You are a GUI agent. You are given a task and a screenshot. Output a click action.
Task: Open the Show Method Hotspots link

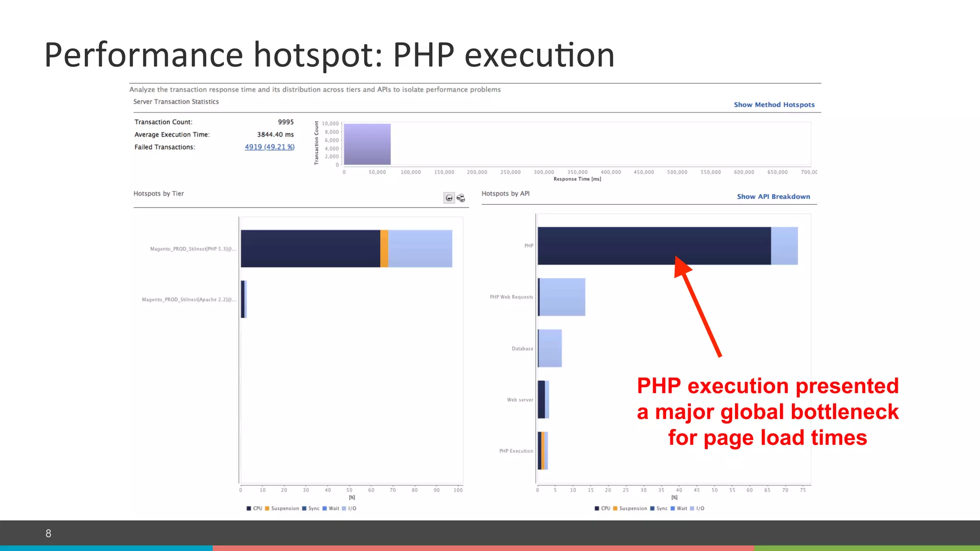click(x=774, y=105)
